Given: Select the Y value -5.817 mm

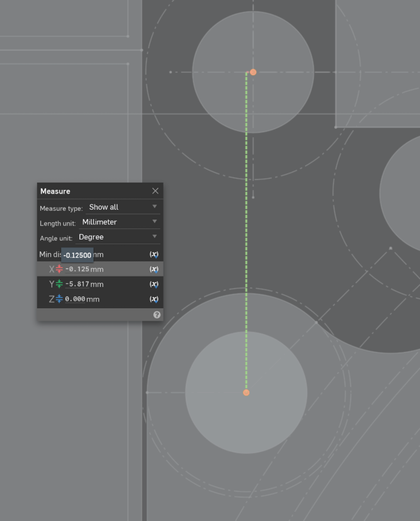Looking at the screenshot, I should pos(77,285).
